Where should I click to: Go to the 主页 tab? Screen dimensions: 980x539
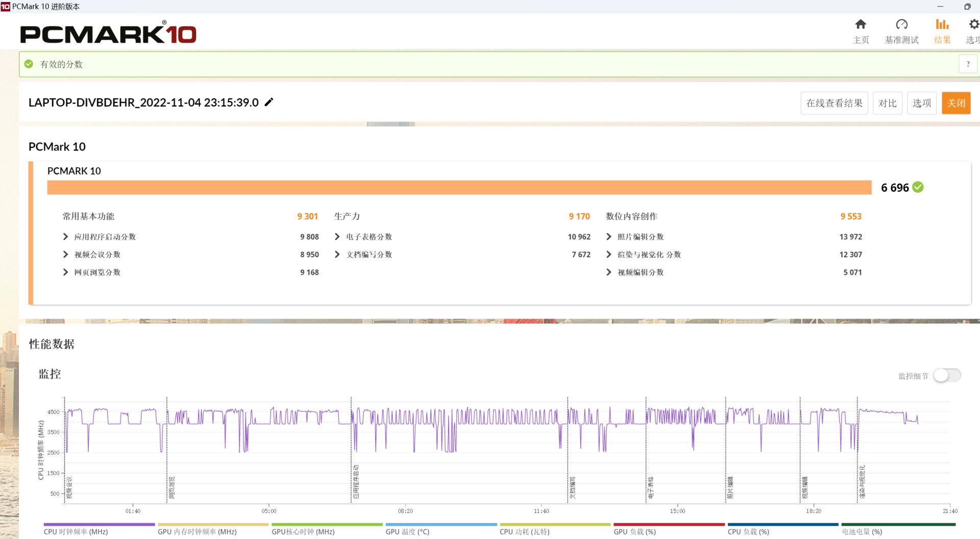pos(861,31)
